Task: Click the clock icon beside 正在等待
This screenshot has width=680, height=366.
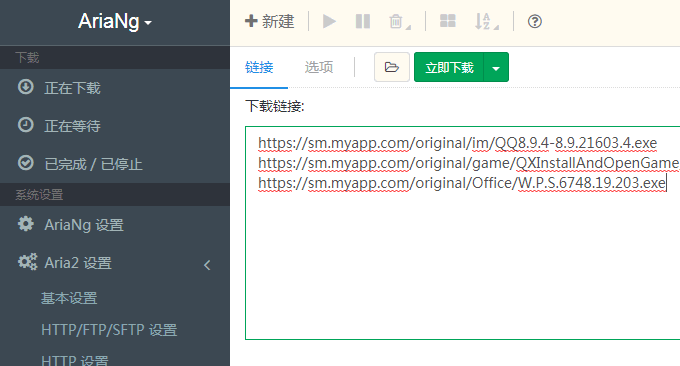Action: pyautogui.click(x=26, y=125)
